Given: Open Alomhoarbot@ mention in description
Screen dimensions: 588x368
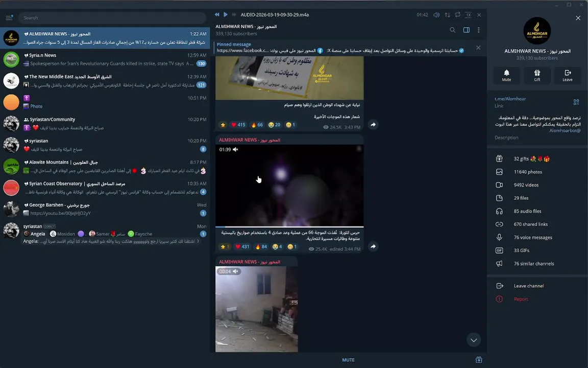Looking at the screenshot, I should click(565, 131).
